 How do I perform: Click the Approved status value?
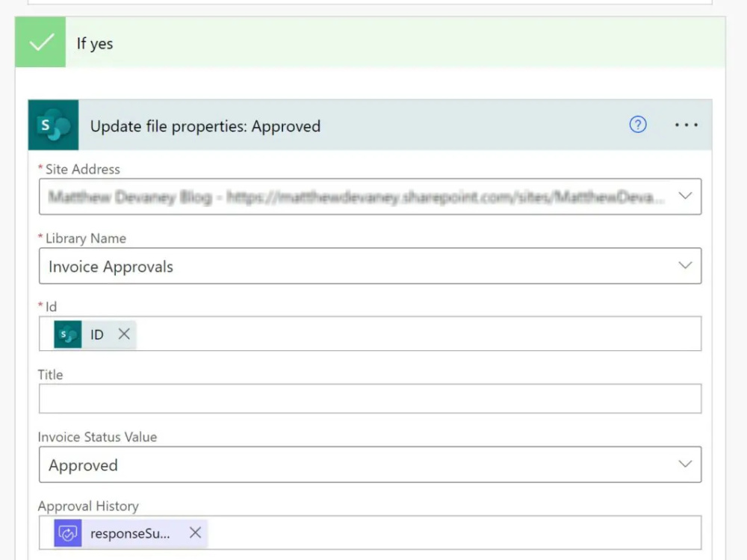pos(83,465)
